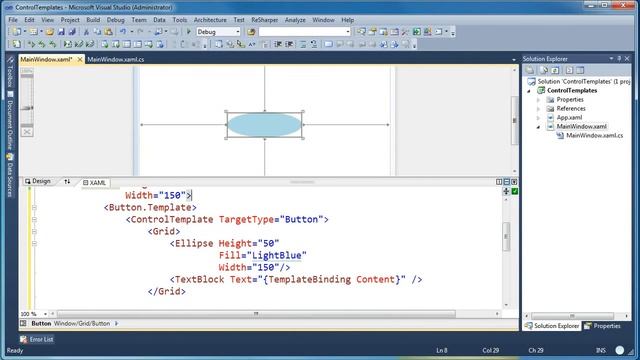The height and width of the screenshot is (360, 640).
Task: Open the 100 % zoom dropdown in code editor
Action: pos(45,314)
